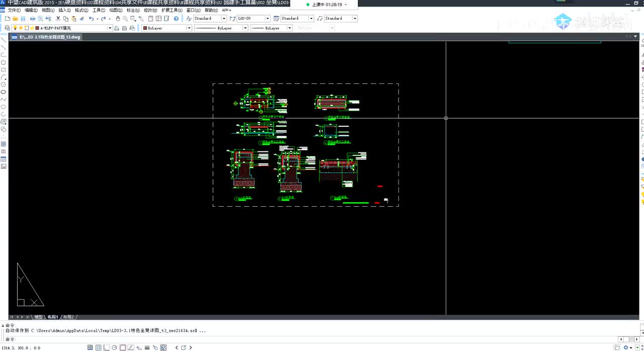Select the Insert image tool

[x=4, y=166]
